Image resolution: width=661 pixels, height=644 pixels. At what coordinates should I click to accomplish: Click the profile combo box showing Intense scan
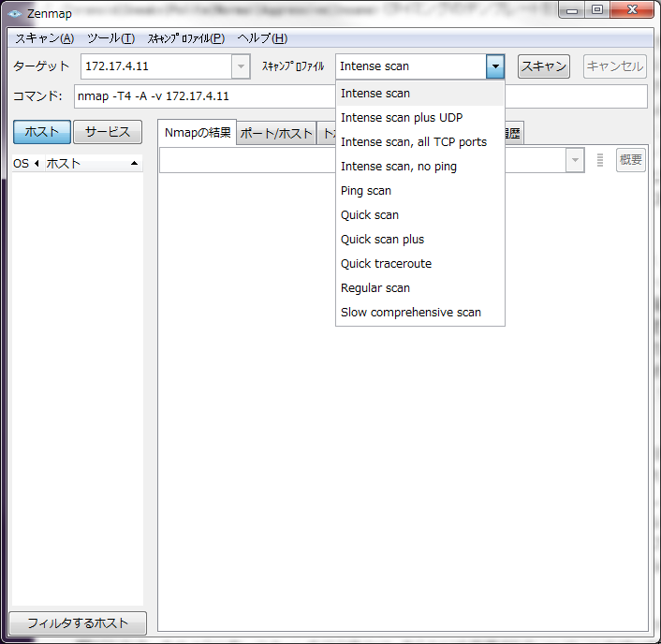(411, 66)
